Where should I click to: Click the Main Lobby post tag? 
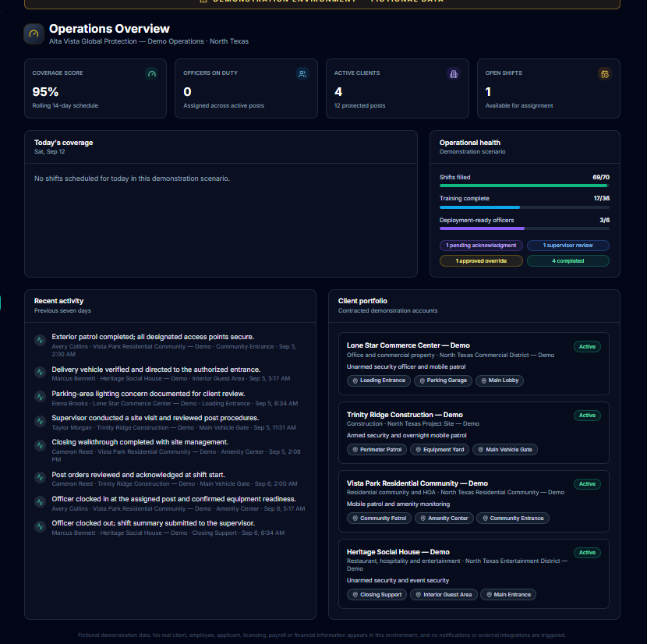pos(499,380)
